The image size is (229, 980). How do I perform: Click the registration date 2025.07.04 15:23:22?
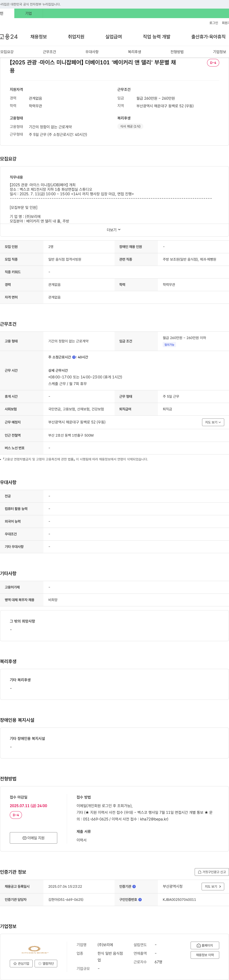click(65, 887)
